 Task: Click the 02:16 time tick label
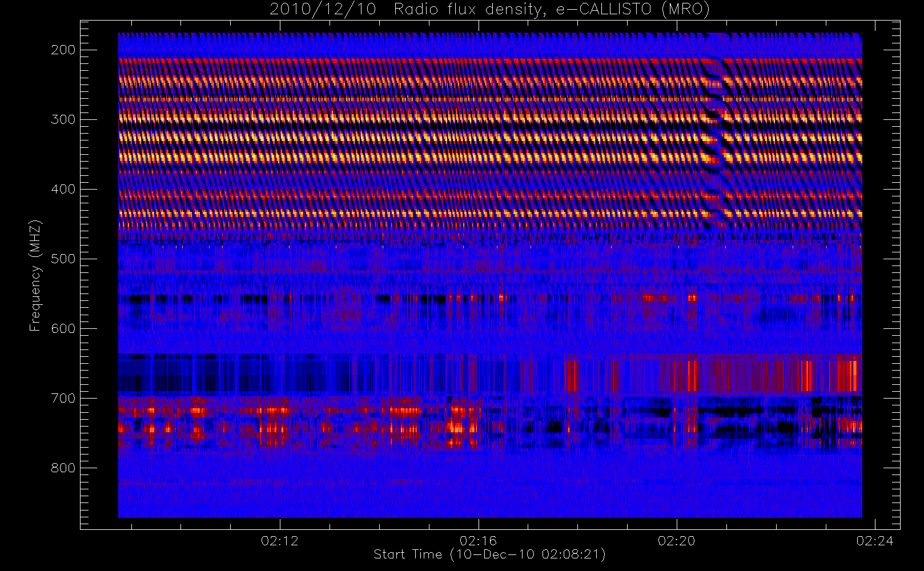pos(478,541)
